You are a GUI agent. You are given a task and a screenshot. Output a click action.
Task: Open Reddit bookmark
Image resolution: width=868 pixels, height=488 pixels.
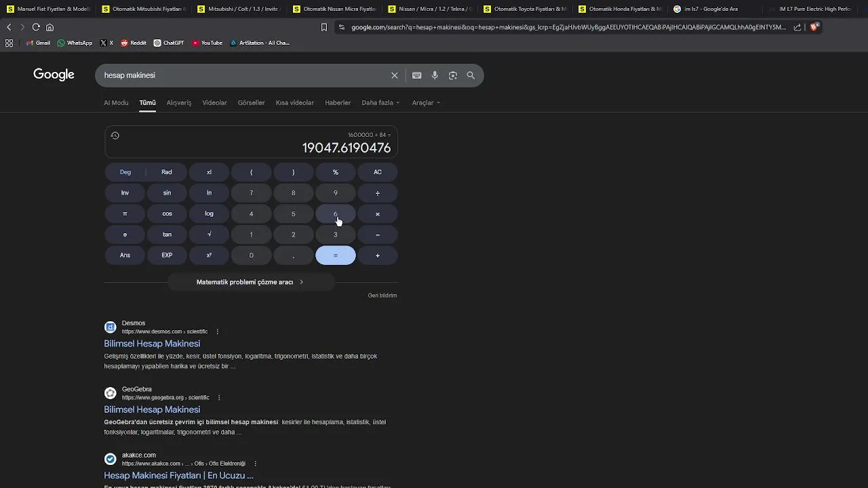(134, 43)
